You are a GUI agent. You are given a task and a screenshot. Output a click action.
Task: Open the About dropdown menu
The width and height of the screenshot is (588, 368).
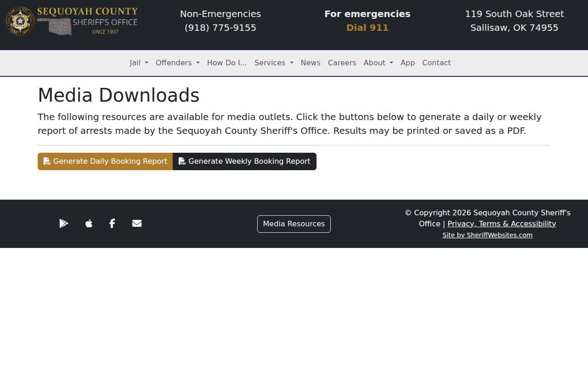(x=378, y=63)
